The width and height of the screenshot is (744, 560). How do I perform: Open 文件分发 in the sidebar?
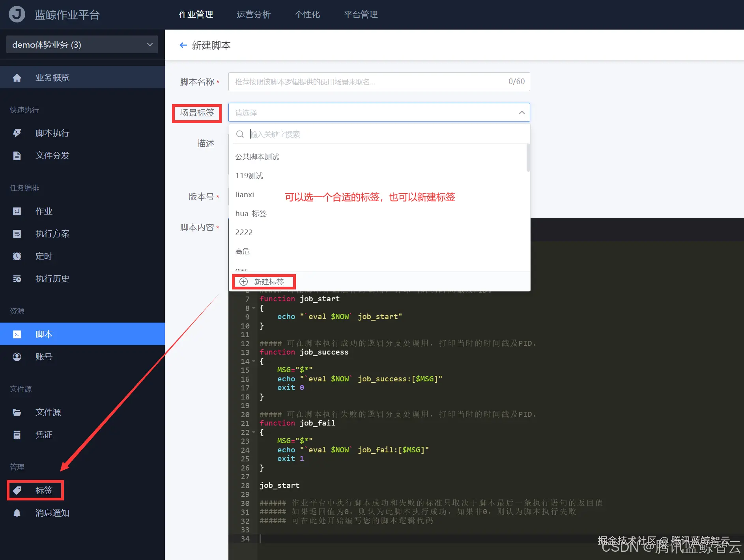tap(82, 156)
